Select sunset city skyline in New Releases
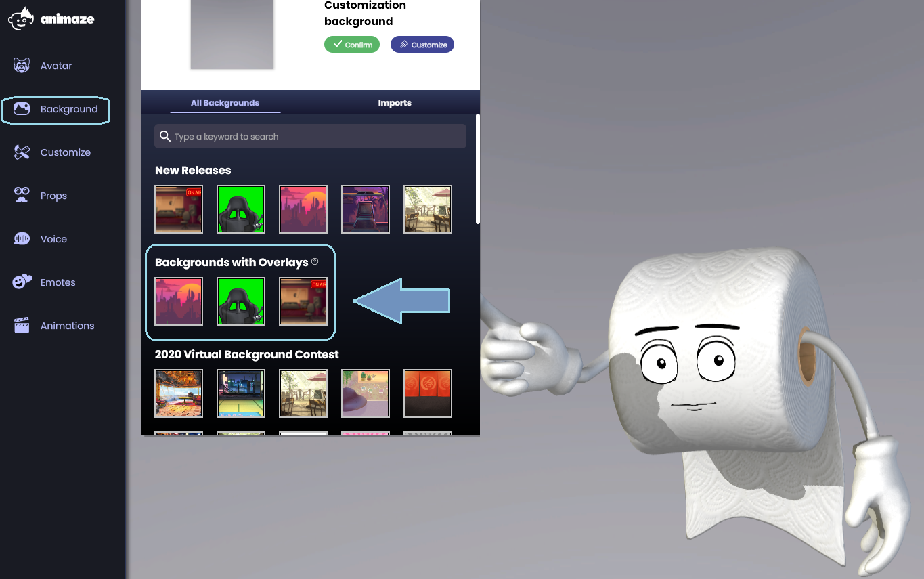924x579 pixels. pyautogui.click(x=303, y=209)
